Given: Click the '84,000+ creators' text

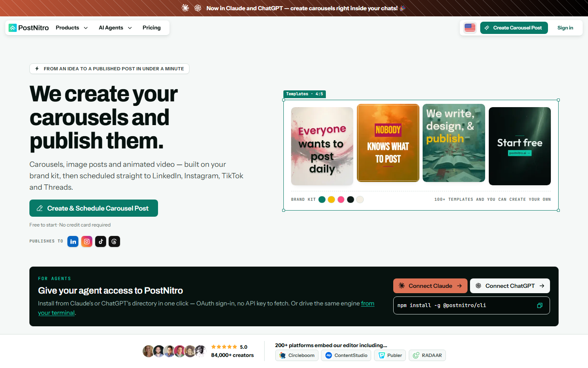Looking at the screenshot, I should tap(232, 355).
